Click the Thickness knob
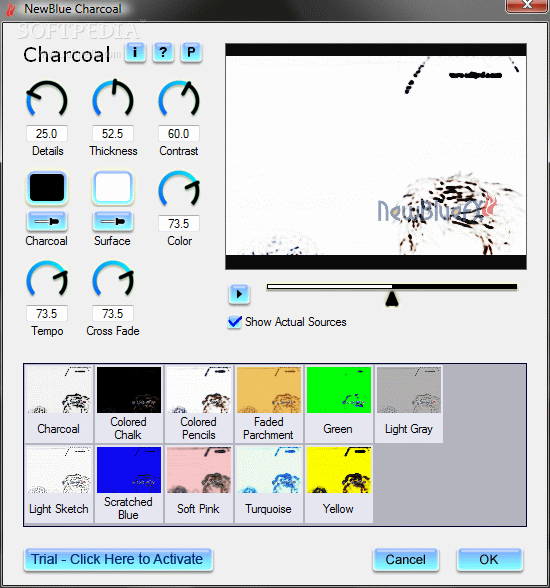This screenshot has height=588, width=550. click(x=113, y=98)
